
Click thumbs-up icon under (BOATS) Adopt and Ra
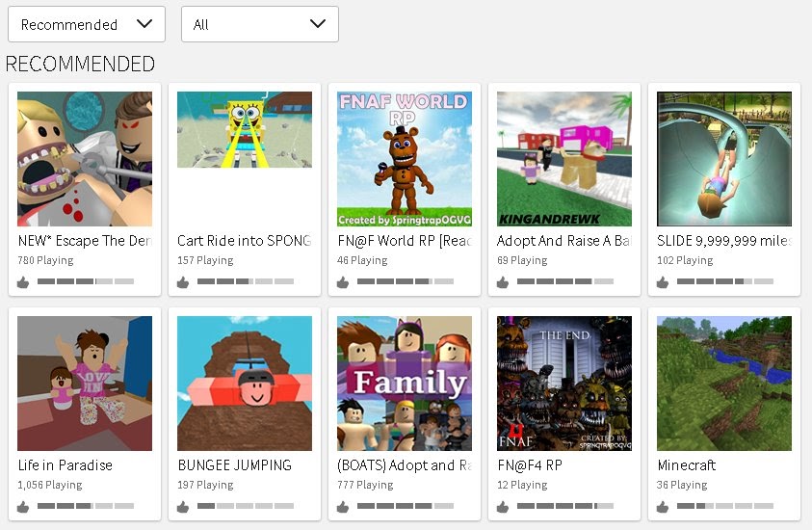point(343,506)
